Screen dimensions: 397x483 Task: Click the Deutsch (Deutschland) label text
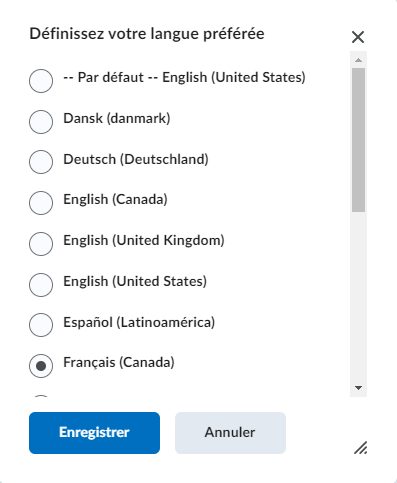coord(136,159)
